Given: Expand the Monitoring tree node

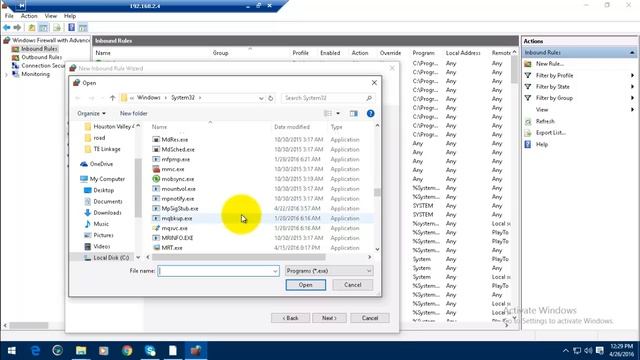Looking at the screenshot, I should [x=6, y=74].
